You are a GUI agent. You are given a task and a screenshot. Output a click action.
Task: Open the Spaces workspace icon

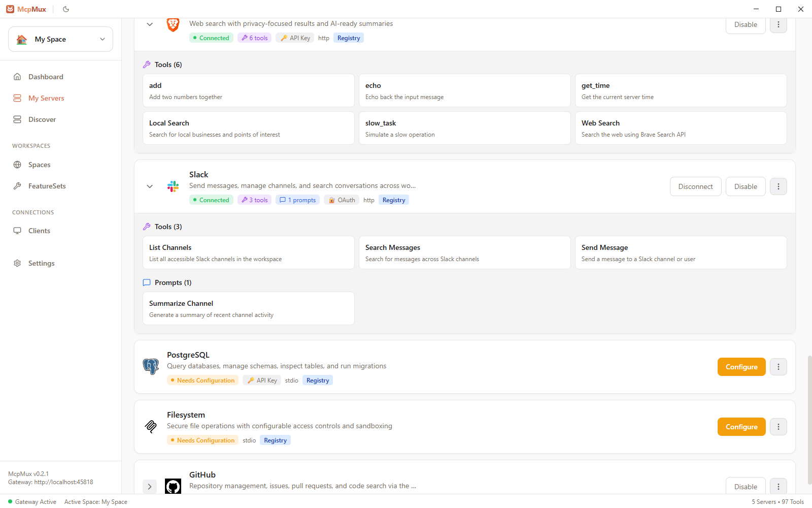coord(18,165)
